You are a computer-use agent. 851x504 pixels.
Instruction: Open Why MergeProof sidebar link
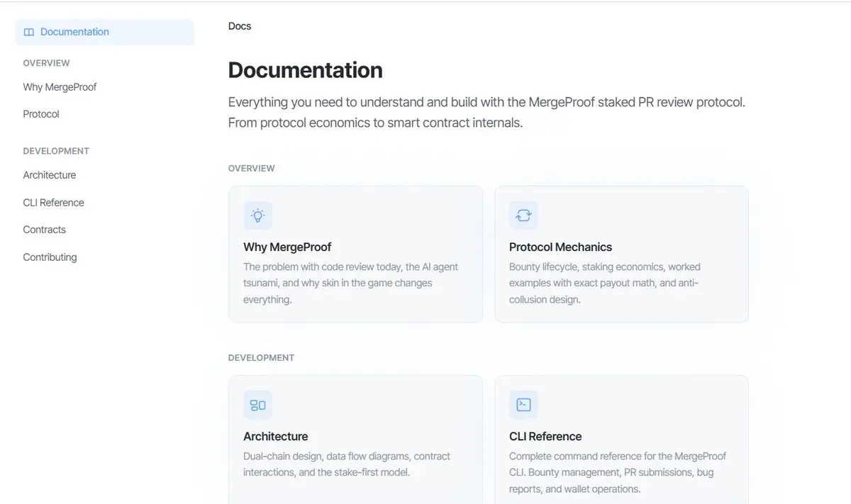click(60, 87)
